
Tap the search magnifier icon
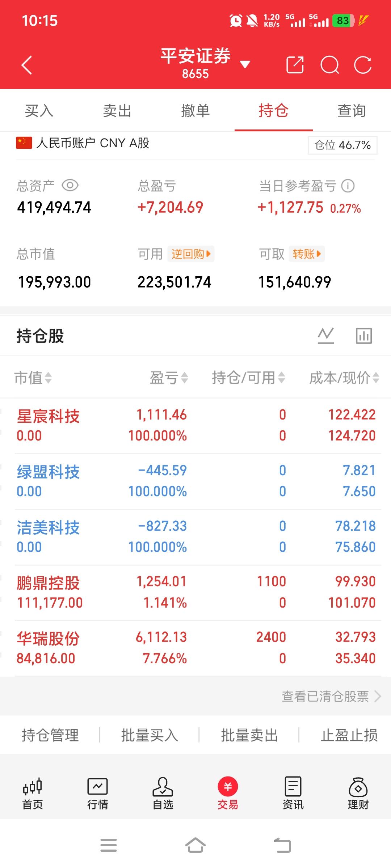(x=330, y=65)
